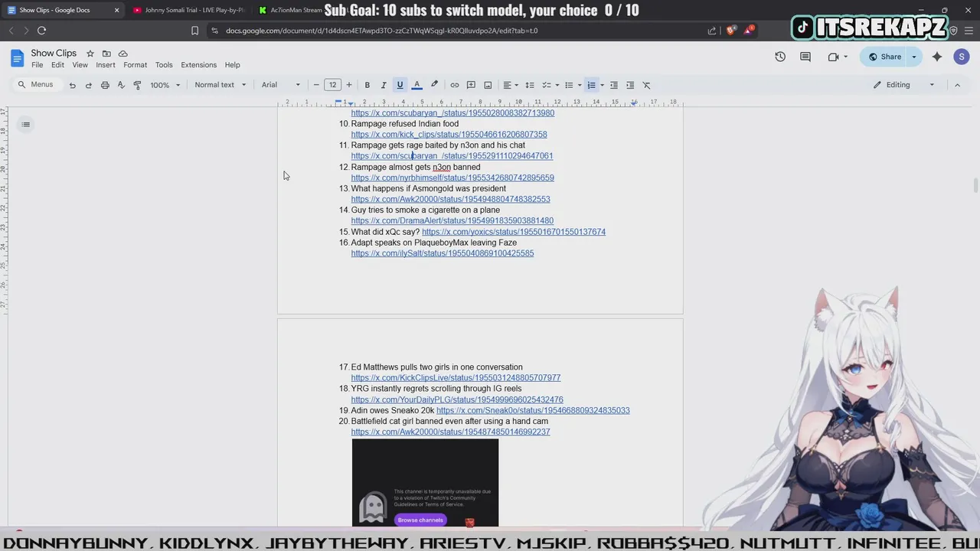Expand the checklist options arrow

tap(557, 85)
